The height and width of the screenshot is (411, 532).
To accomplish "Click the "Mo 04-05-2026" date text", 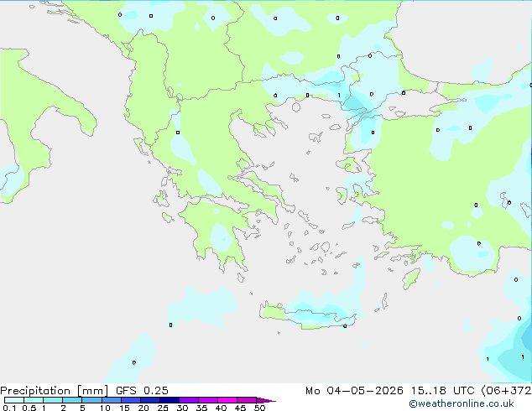I will pos(354,391).
